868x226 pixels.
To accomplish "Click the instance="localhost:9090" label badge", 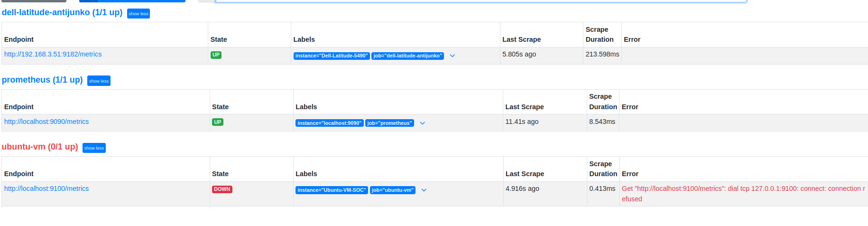I will [329, 123].
